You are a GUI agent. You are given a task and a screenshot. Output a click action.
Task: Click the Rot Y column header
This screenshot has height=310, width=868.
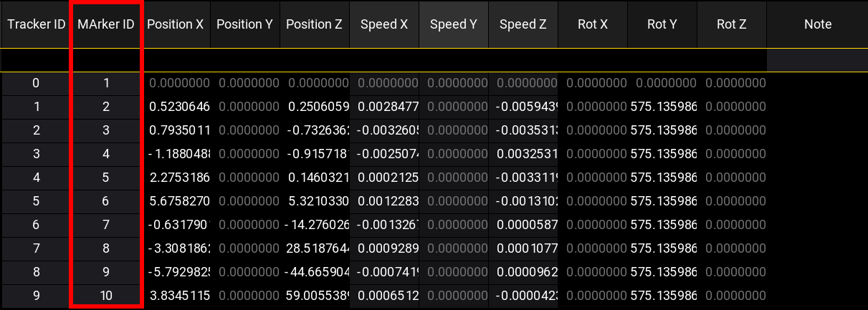662,24
